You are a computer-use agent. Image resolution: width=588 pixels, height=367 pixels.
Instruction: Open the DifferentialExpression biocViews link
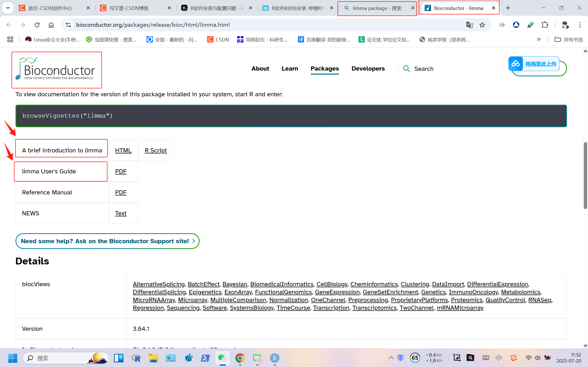pos(497,284)
